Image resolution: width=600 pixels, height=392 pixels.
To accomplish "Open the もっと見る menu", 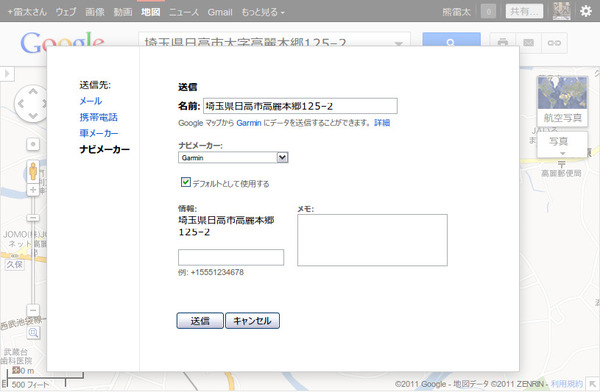I will point(262,12).
